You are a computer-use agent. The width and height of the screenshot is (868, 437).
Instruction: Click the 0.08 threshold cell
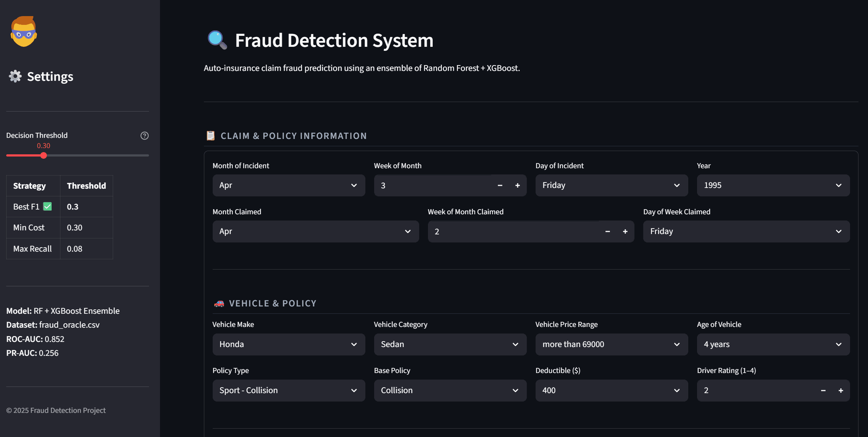tap(86, 249)
